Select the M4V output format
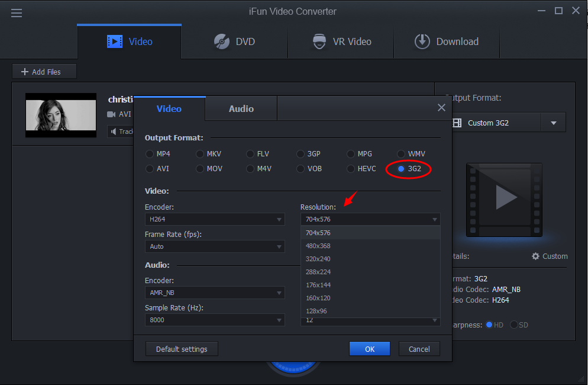The image size is (588, 385). (259, 169)
